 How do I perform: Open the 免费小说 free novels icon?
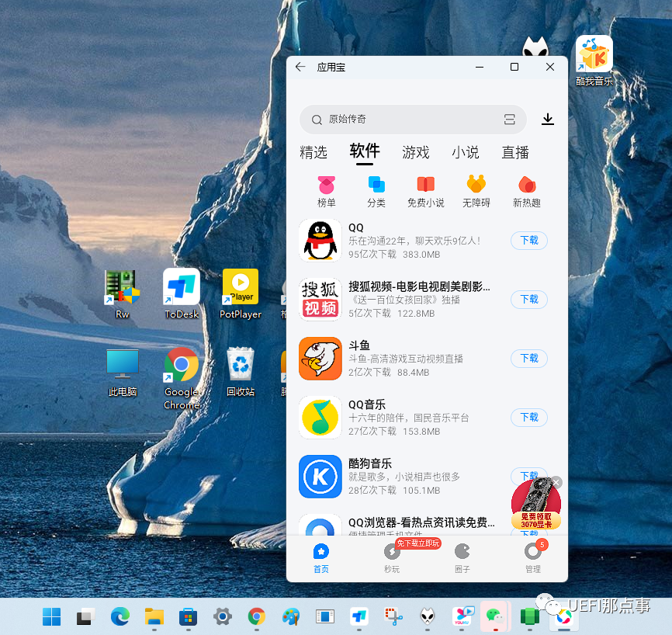click(426, 190)
